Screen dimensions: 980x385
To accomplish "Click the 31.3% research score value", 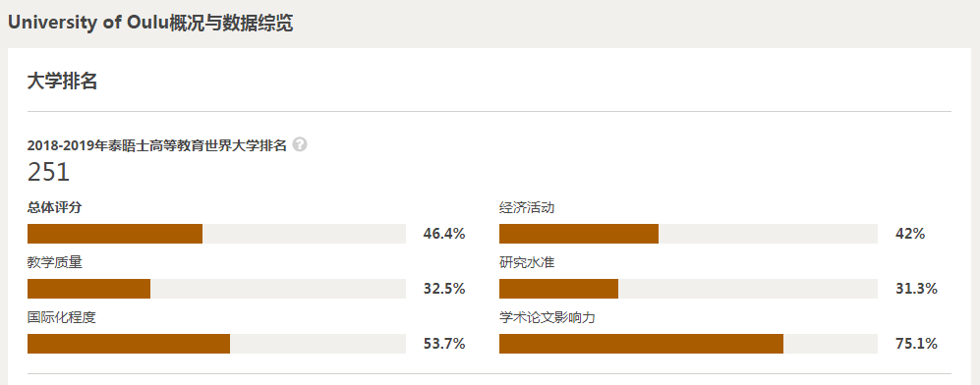I will 916,289.
